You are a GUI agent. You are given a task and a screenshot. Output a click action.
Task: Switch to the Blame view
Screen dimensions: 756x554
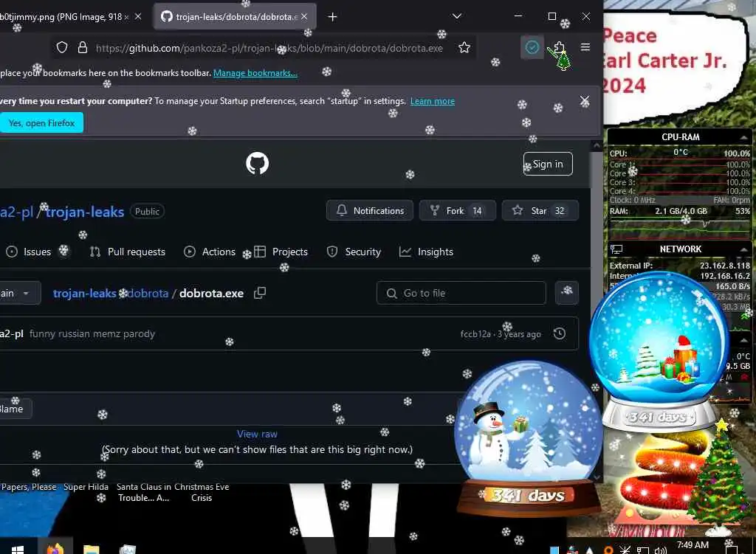pos(13,409)
